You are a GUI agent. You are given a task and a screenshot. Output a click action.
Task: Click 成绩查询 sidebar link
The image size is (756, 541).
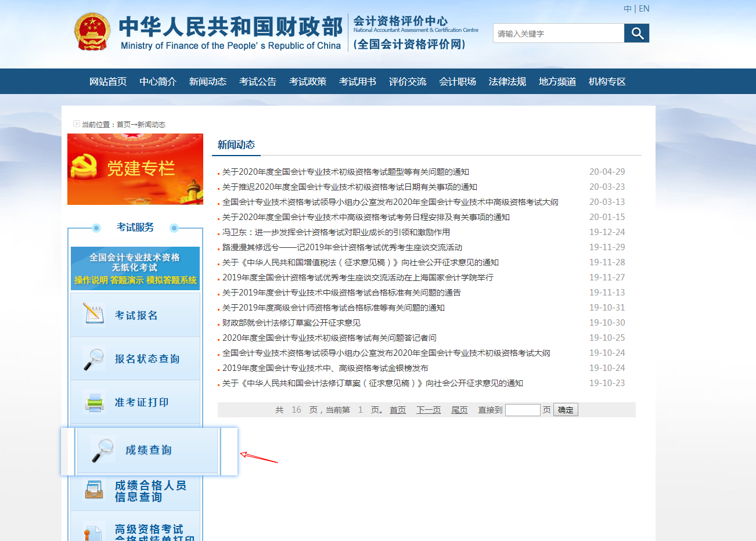[149, 450]
